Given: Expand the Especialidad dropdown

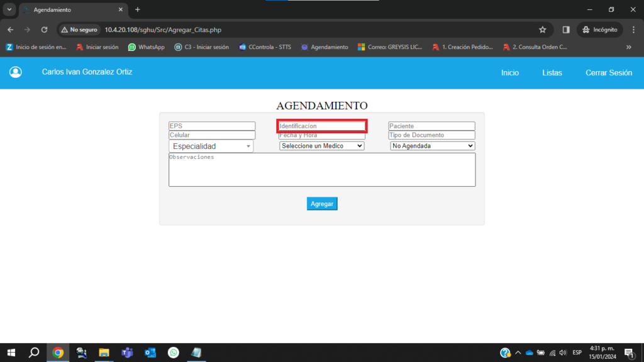Looking at the screenshot, I should (211, 146).
